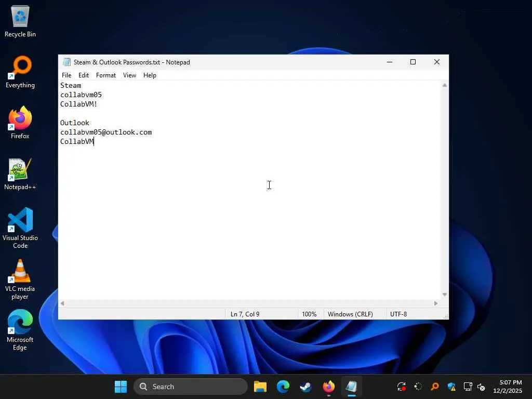The height and width of the screenshot is (399, 532).
Task: Open the Microsoft Edge desktop shortcut
Action: pos(20,330)
